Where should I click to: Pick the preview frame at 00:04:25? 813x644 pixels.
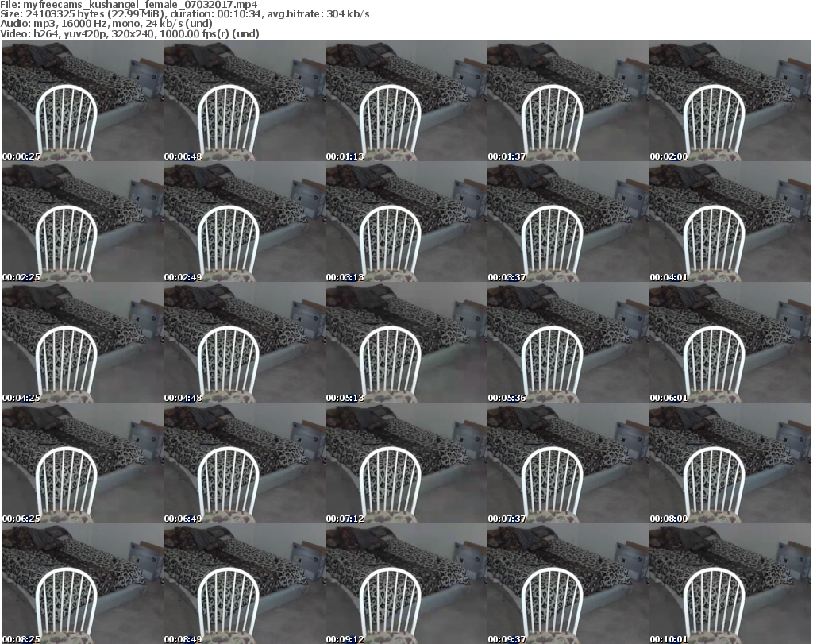point(82,343)
